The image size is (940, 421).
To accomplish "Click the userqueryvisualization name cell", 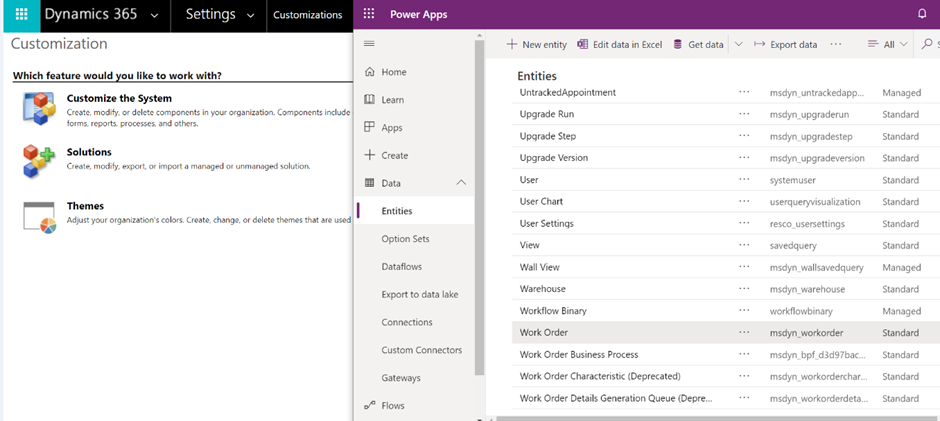I will tap(815, 202).
